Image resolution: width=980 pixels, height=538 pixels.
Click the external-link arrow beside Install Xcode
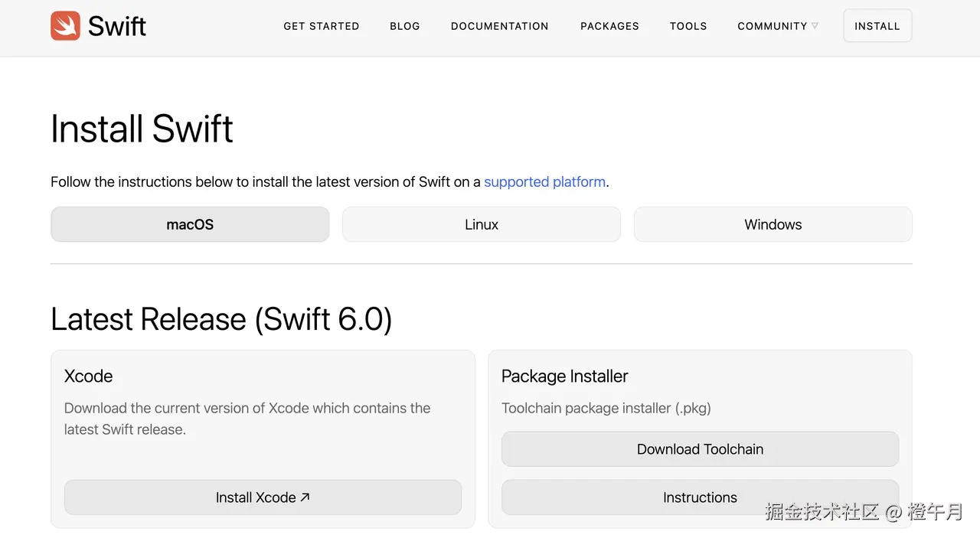tap(305, 497)
